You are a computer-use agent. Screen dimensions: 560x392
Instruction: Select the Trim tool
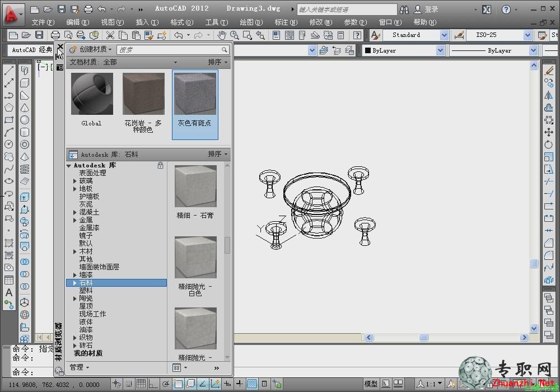(549, 181)
